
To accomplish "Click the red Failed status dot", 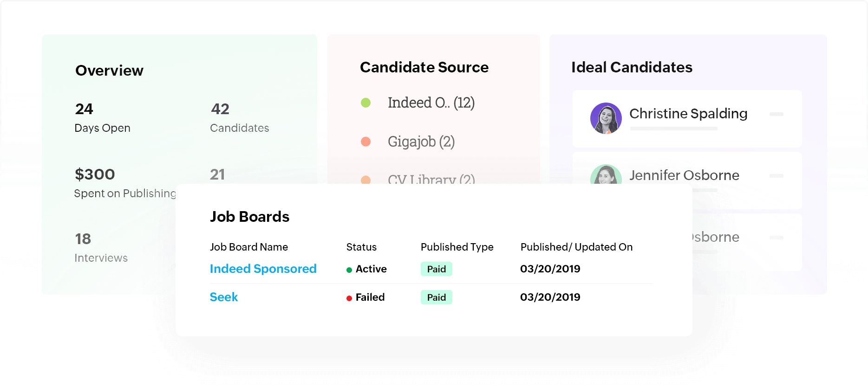I will 349,298.
